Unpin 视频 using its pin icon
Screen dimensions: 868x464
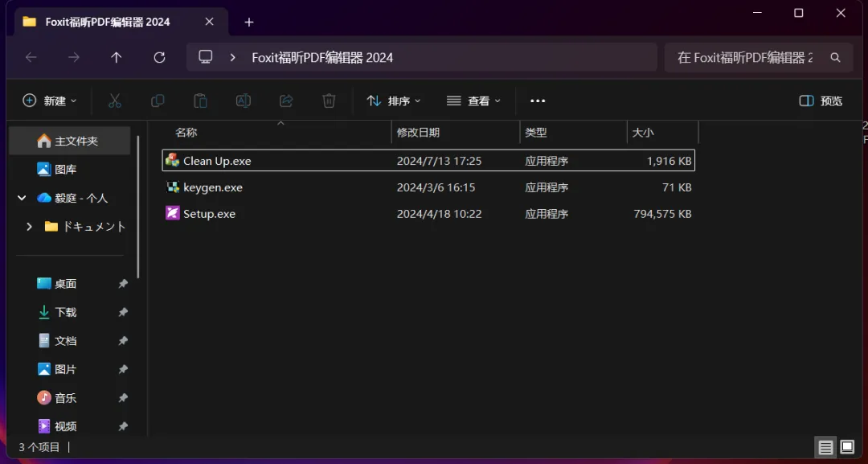coord(123,426)
